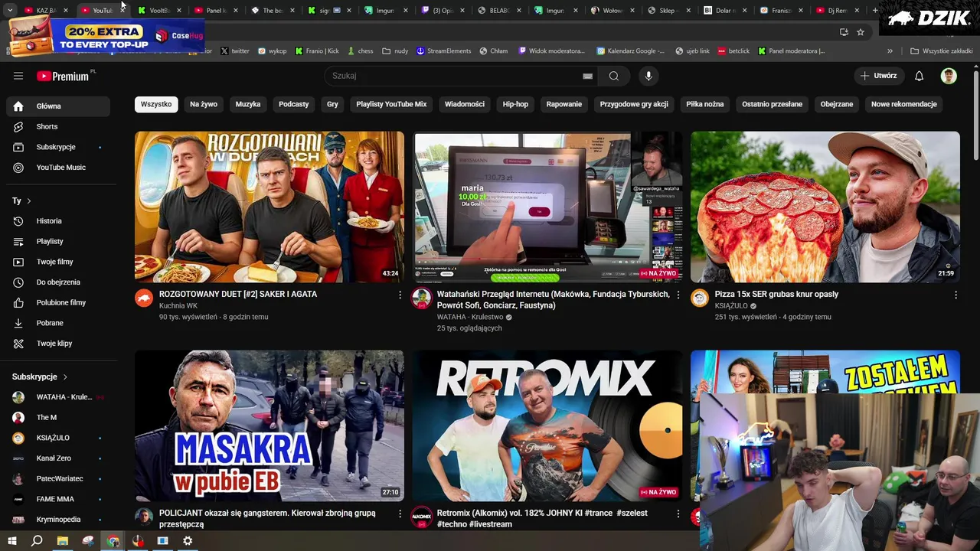Expand the Subskrypcje section header
Image resolution: width=980 pixels, height=551 pixels.
40,377
